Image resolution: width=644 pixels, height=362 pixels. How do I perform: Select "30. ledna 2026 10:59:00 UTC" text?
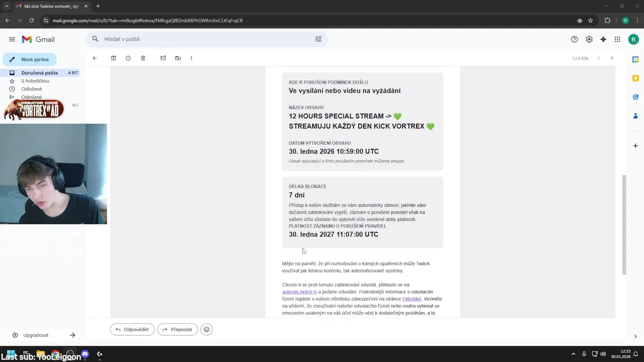pos(334,151)
